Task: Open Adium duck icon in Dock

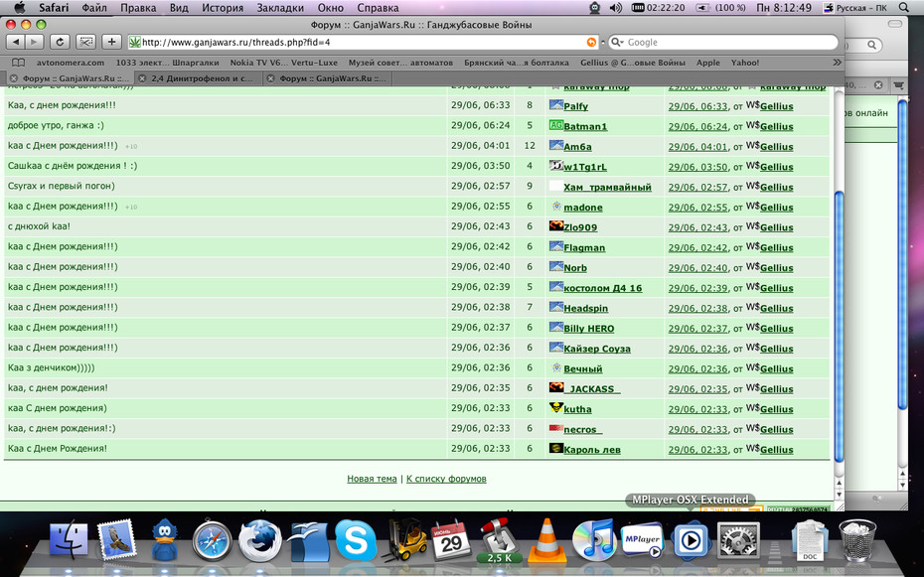Action: [164, 539]
